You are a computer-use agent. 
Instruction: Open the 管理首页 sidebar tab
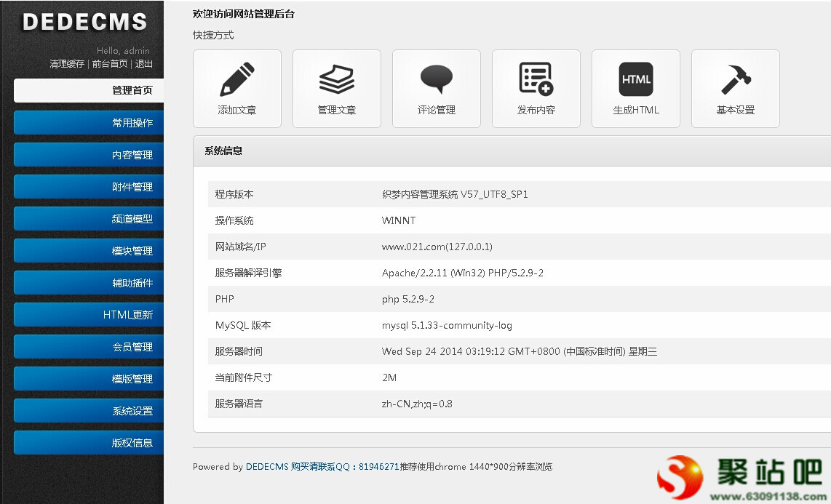[x=89, y=90]
